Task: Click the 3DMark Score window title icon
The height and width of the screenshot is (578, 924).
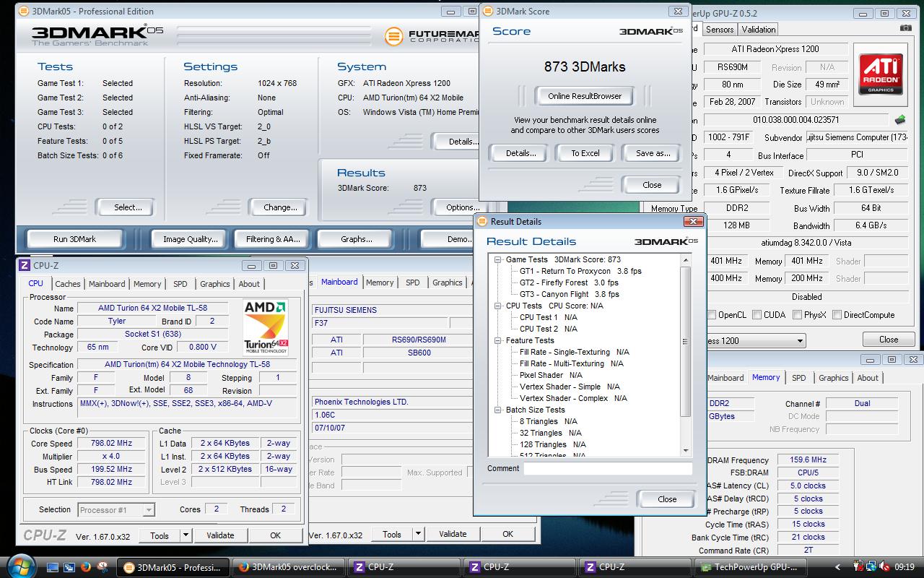Action: click(487, 12)
